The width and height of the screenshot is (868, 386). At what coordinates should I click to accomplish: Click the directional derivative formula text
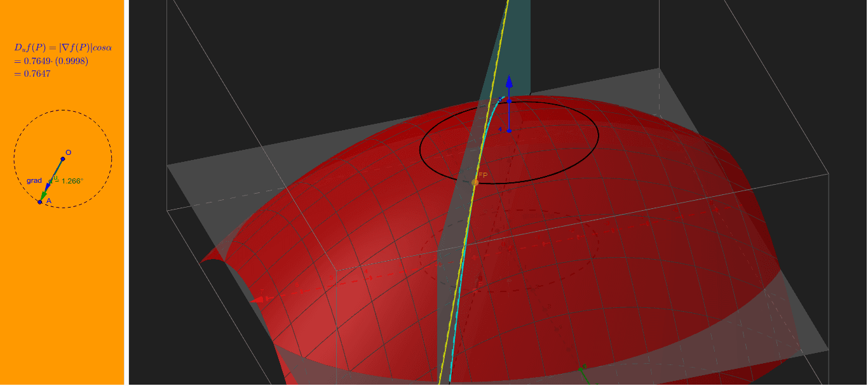(x=62, y=58)
